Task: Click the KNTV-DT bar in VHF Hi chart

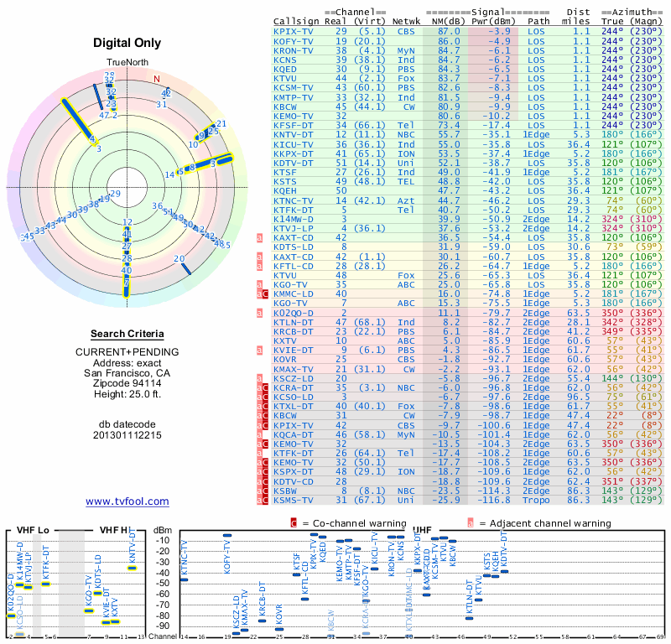Action: [133, 569]
